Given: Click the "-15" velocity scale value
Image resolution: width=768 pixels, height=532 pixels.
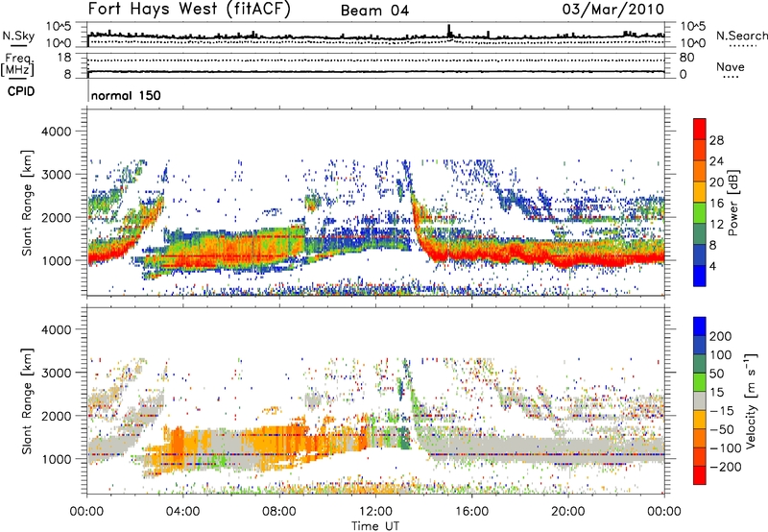Looking at the screenshot, I should [722, 411].
